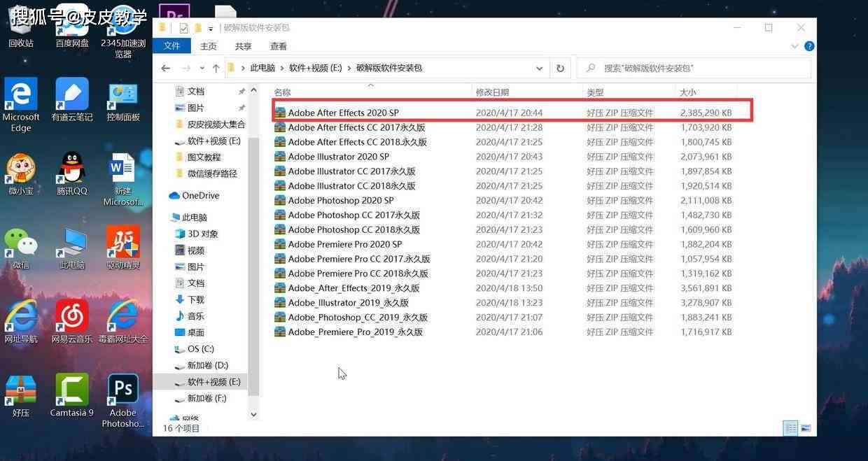The width and height of the screenshot is (868, 461).
Task: Sort files by 修改日期 column
Action: pos(492,92)
